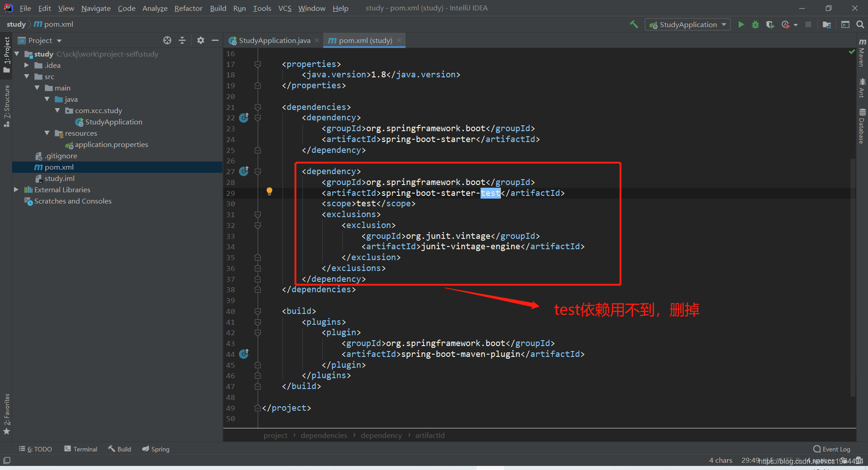Collapse the main folder
Screen dimensions: 868x470
(x=37, y=88)
